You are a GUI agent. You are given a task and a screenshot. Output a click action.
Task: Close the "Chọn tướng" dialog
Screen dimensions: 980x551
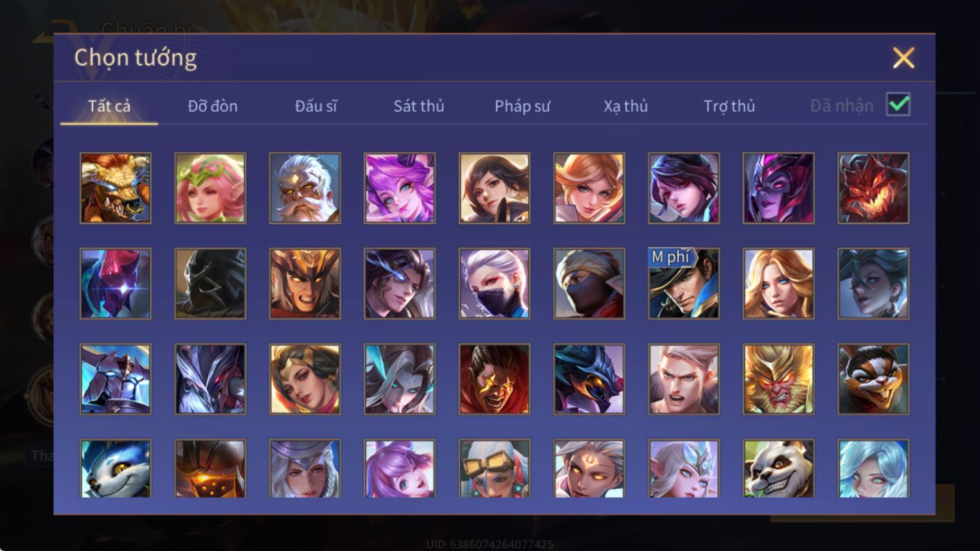click(x=904, y=58)
